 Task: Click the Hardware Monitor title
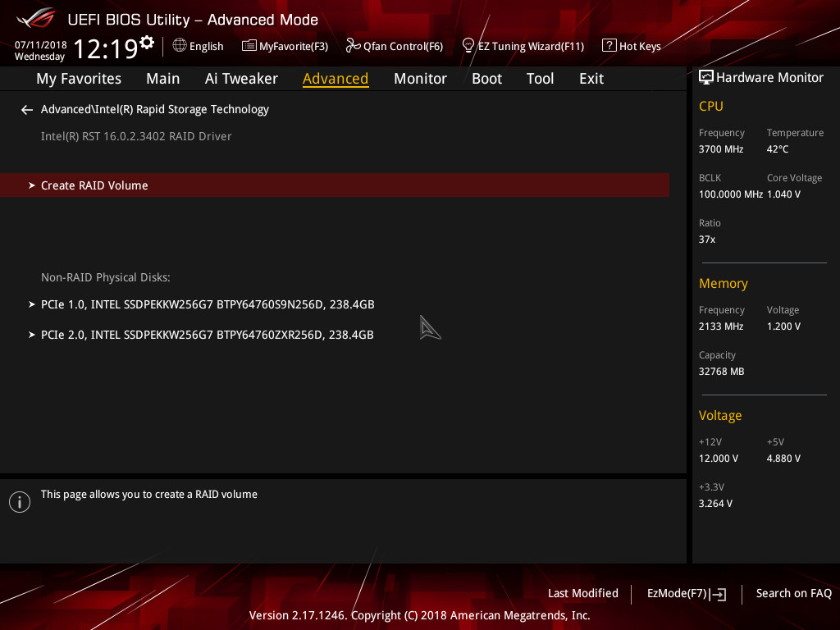769,78
